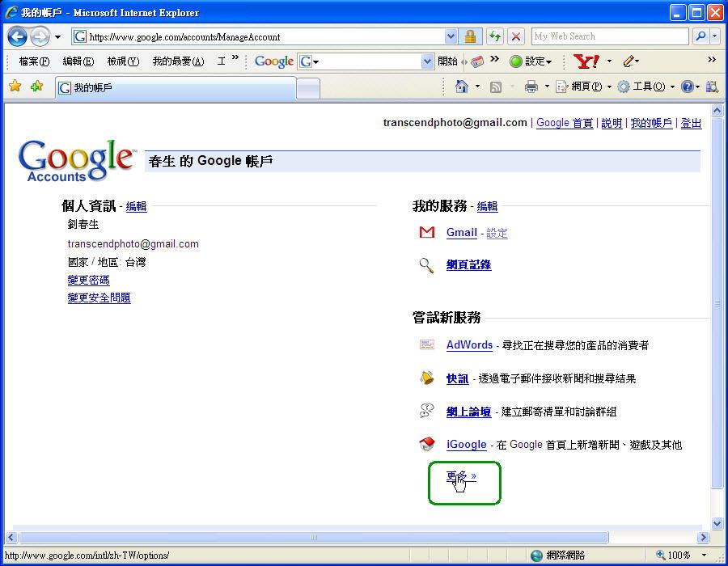Expand the Yahoo toolbar overflow chevron
Screen dimensions: 728x566
[712, 59]
